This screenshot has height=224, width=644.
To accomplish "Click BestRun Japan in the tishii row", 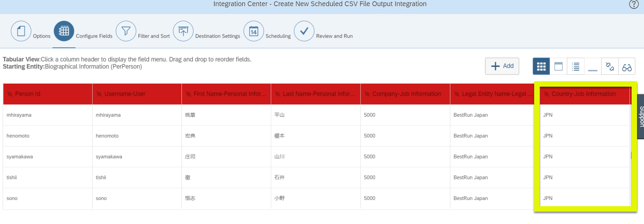I will (x=470, y=177).
